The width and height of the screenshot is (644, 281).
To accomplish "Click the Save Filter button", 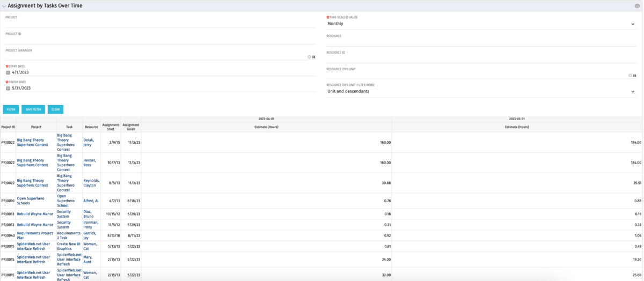I will tap(33, 109).
